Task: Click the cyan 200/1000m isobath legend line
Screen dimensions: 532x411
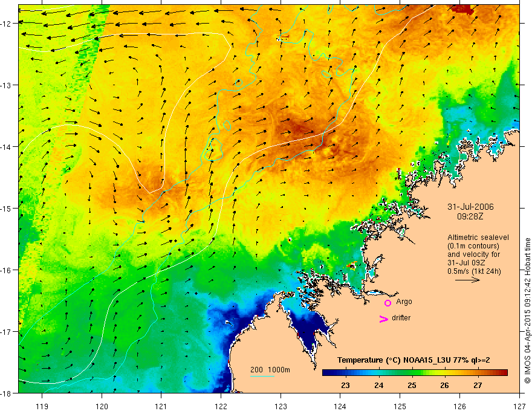Action: (x=262, y=376)
